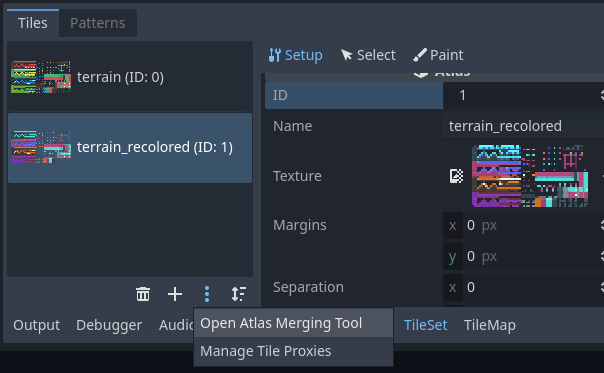Open the Audio bottom panel

(x=176, y=325)
